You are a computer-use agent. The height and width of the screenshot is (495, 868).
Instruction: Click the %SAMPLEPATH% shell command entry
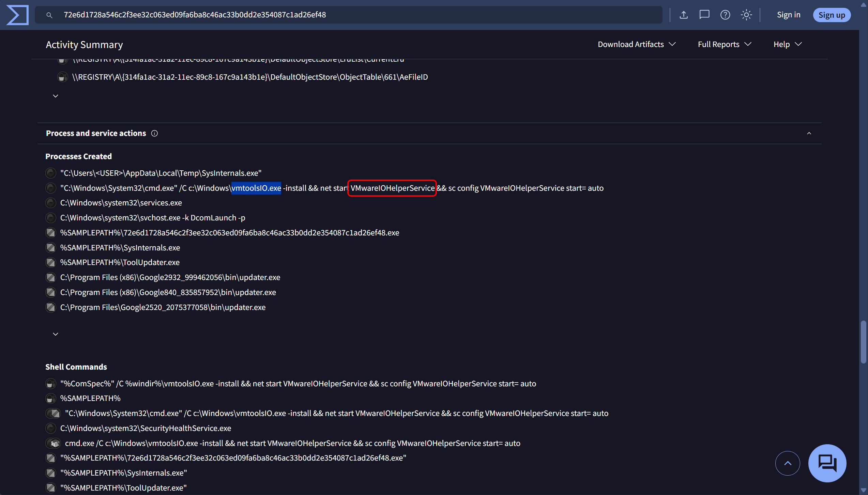pyautogui.click(x=90, y=398)
